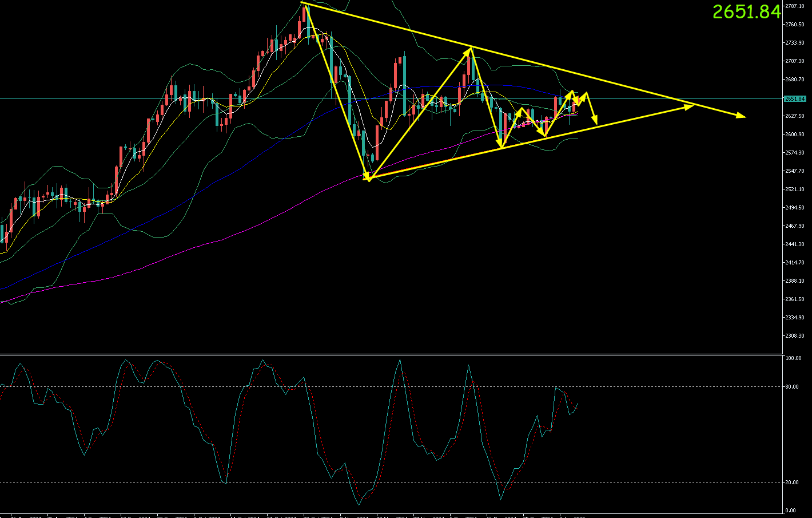Click the 2733.90 price scale value
This screenshot has width=812, height=518.
795,43
